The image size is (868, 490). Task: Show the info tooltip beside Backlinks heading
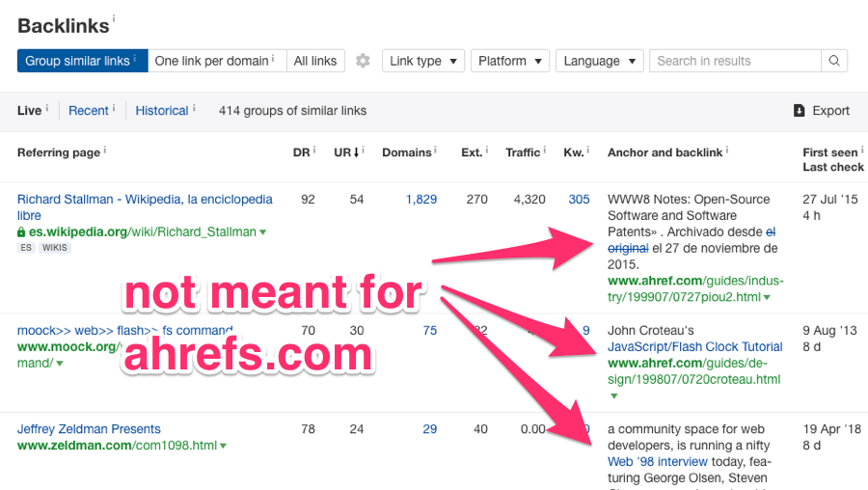coord(114,19)
